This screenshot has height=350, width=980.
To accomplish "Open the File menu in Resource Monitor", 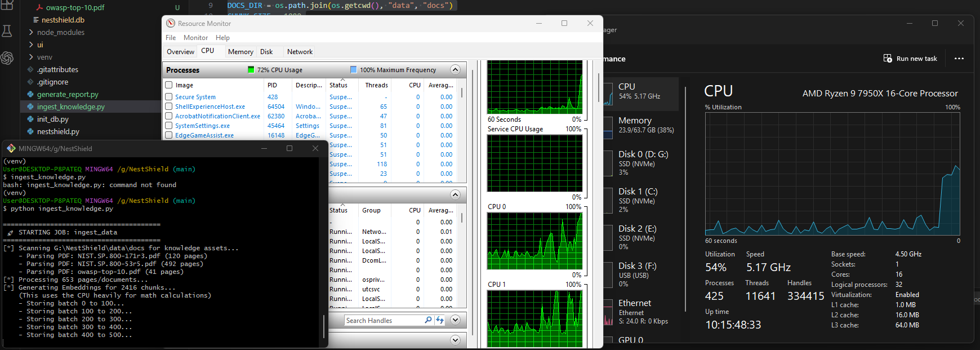I will pos(171,38).
